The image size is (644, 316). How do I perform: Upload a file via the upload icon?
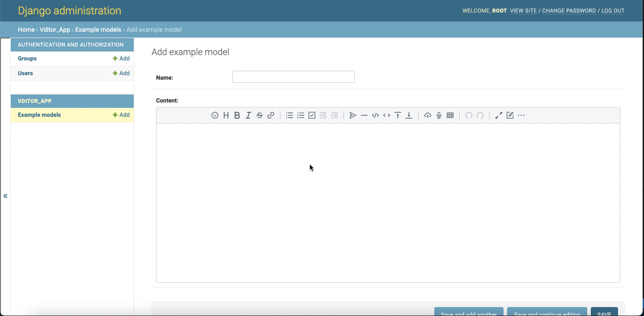pyautogui.click(x=428, y=115)
